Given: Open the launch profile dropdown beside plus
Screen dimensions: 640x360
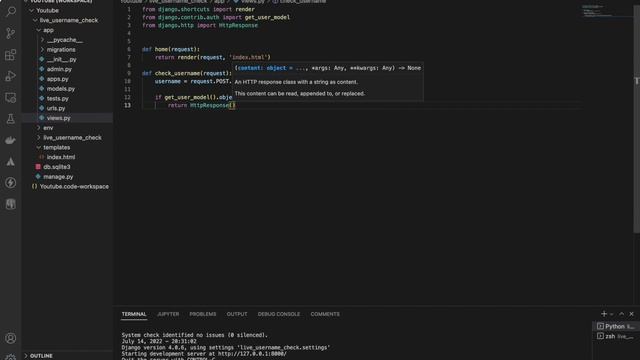Looking at the screenshot, I should (611, 314).
